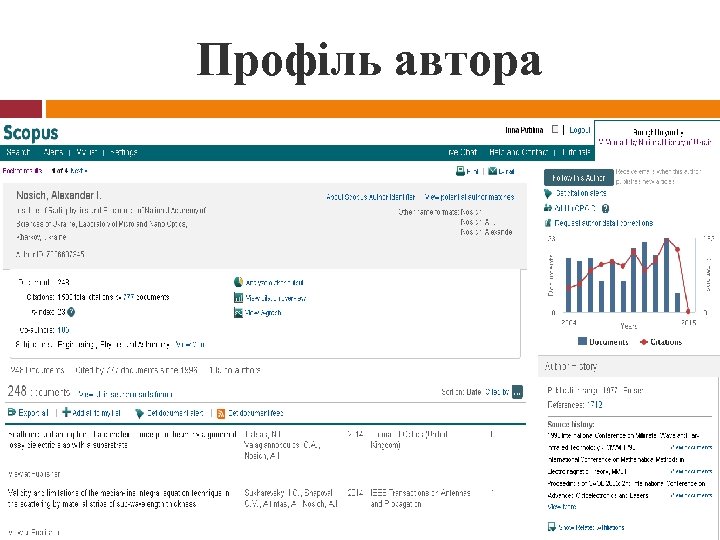
Task: View potential author matches
Action: [469, 197]
